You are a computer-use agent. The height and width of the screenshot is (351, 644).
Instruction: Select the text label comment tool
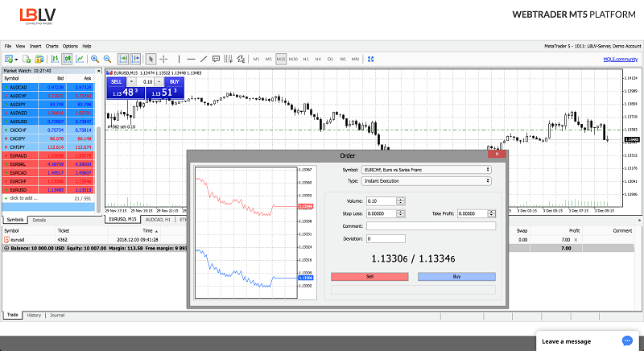[x=216, y=59]
